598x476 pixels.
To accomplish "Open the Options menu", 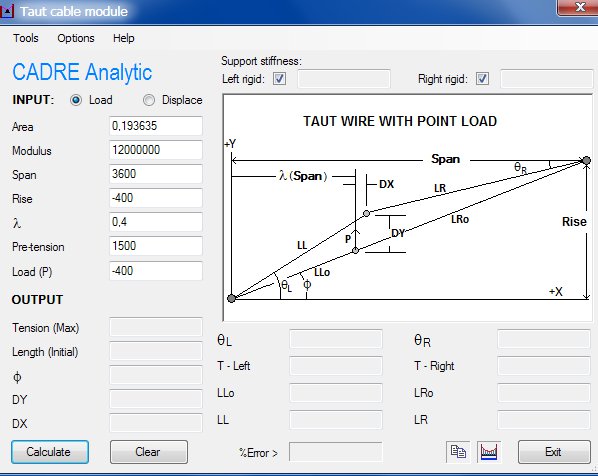I will (x=76, y=38).
